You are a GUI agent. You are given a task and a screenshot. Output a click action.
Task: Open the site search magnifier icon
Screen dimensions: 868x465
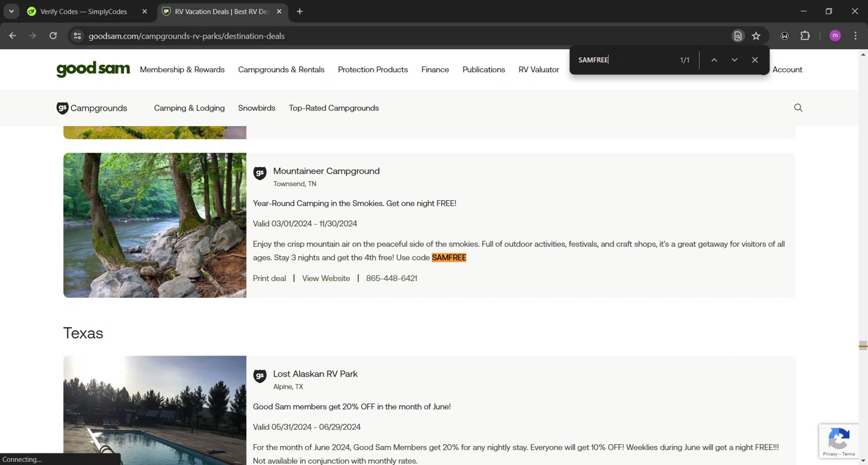click(x=798, y=108)
